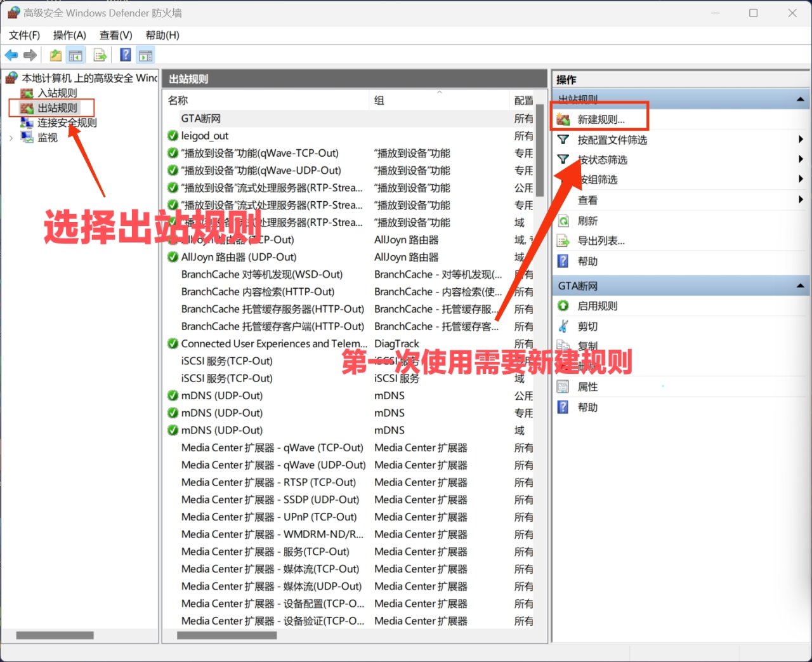The image size is (812, 662).
Task: Sort by the 配置 column header
Action: [523, 100]
